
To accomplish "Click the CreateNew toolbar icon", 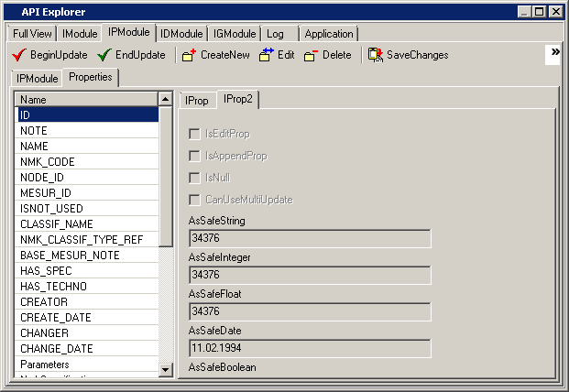I will point(189,55).
